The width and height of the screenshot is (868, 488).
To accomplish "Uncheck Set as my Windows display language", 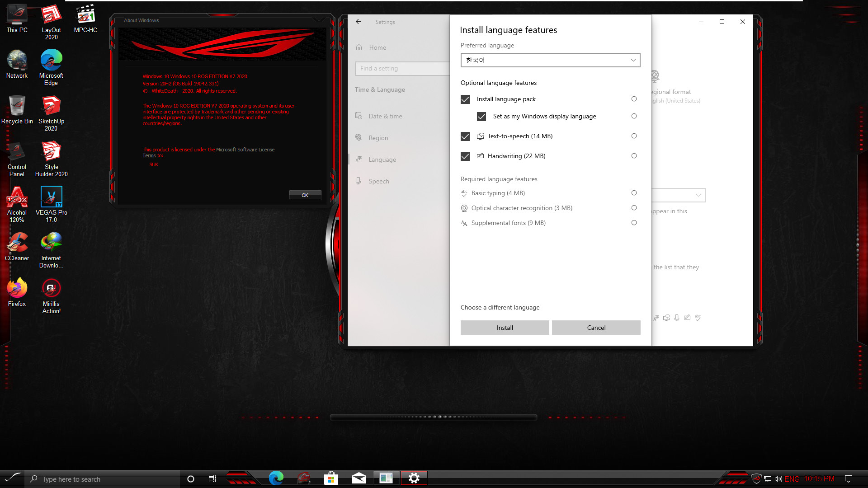I will (x=481, y=117).
